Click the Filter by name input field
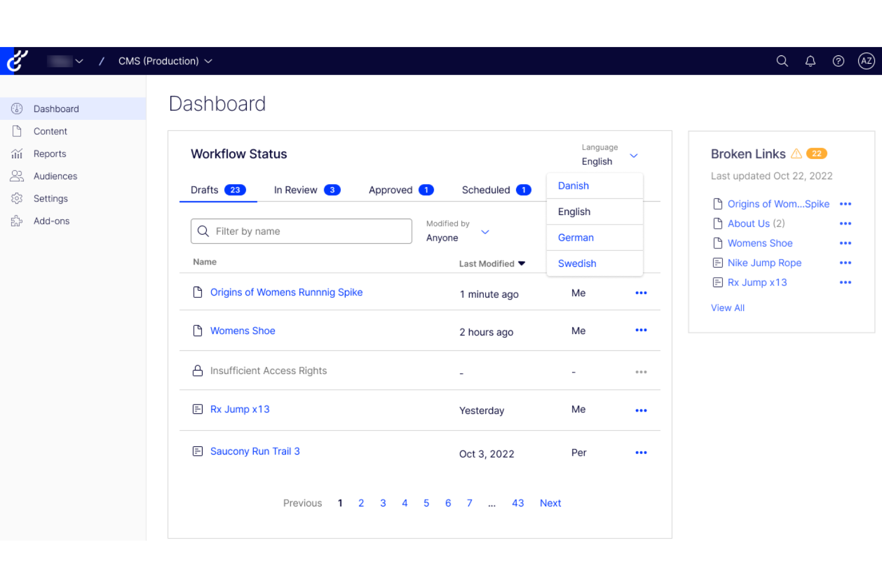882x588 pixels. pos(301,231)
